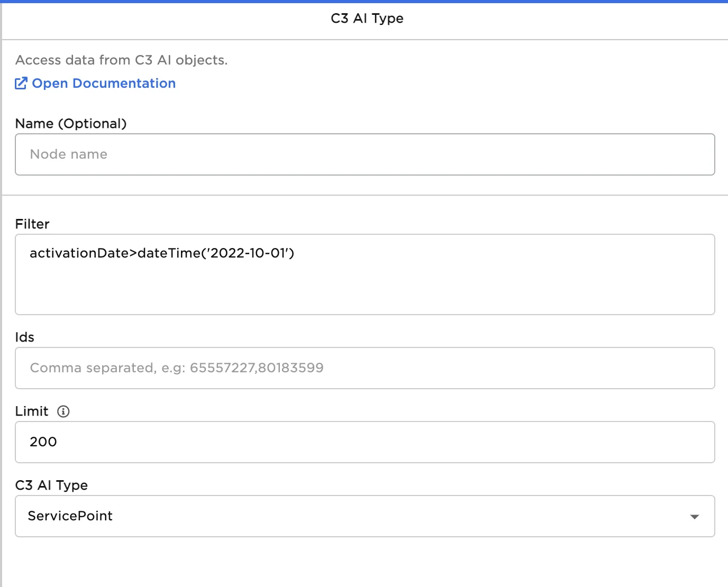728x587 pixels.
Task: Click into the Filter text area
Action: [365, 274]
